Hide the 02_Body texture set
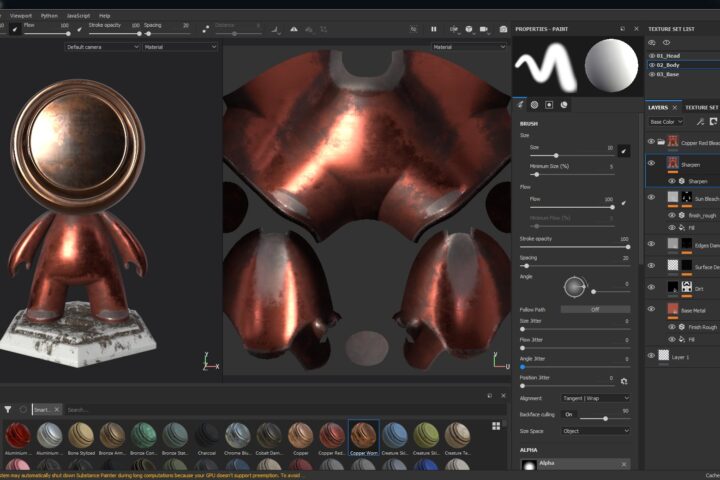Screen dimensions: 720x480 [x=652, y=65]
